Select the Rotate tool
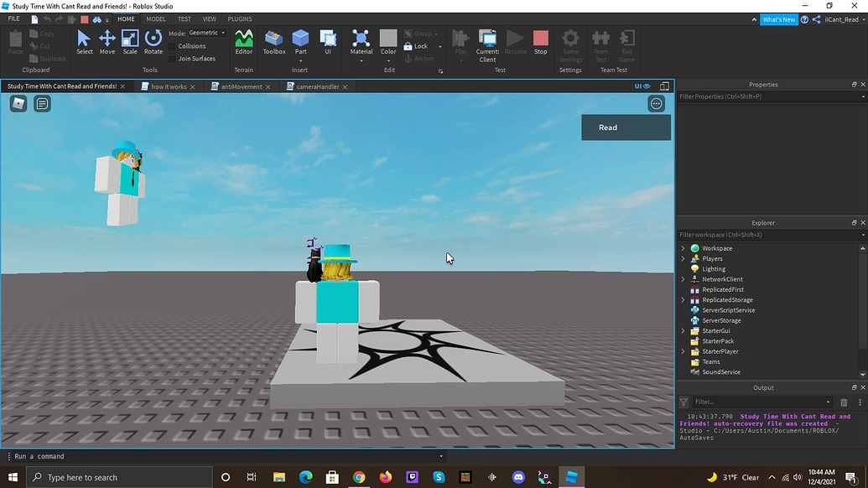The height and width of the screenshot is (488, 868). tap(153, 42)
